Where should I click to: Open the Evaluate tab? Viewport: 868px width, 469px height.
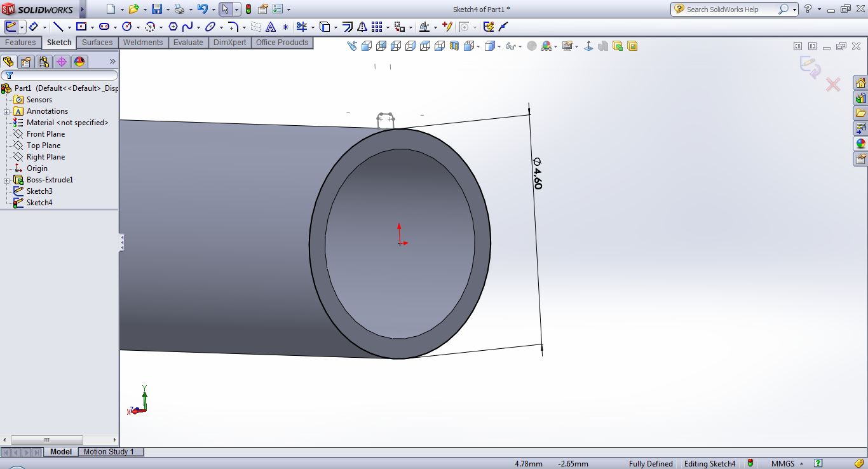(188, 43)
